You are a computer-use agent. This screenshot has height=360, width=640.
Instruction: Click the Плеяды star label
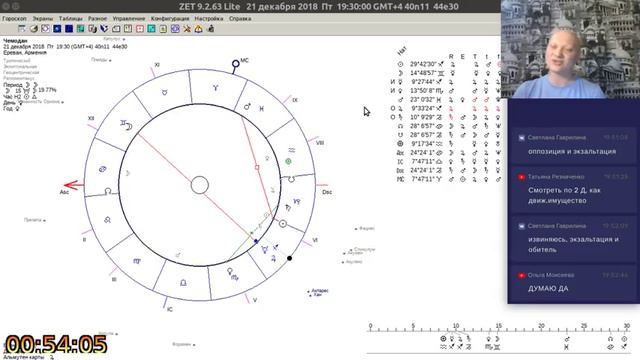(99, 60)
